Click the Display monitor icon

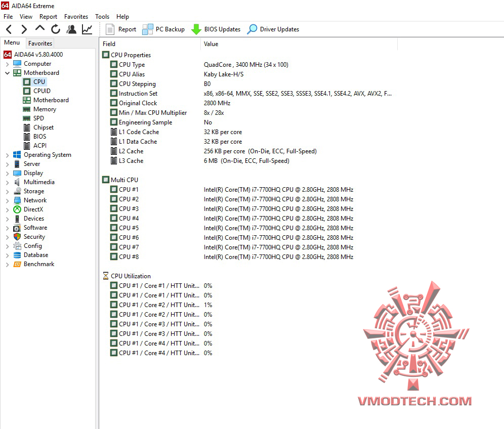(x=17, y=173)
